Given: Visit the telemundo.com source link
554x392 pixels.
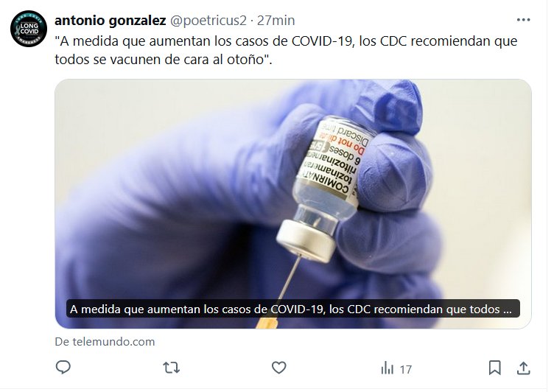Looking at the screenshot, I should 105,341.
